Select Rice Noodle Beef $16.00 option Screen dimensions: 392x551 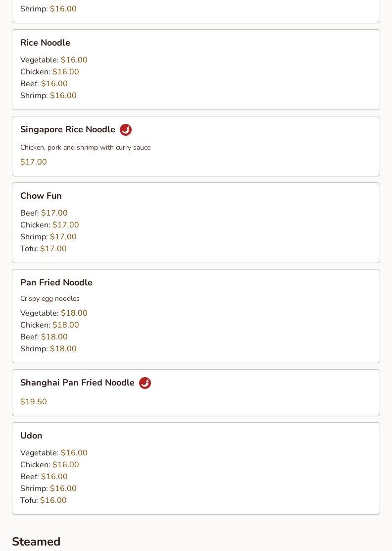44,84
